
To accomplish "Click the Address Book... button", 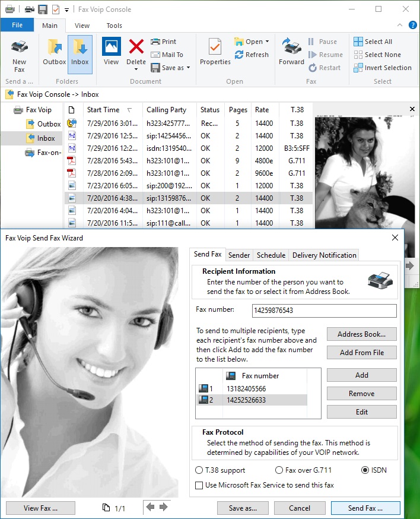I will point(361,334).
